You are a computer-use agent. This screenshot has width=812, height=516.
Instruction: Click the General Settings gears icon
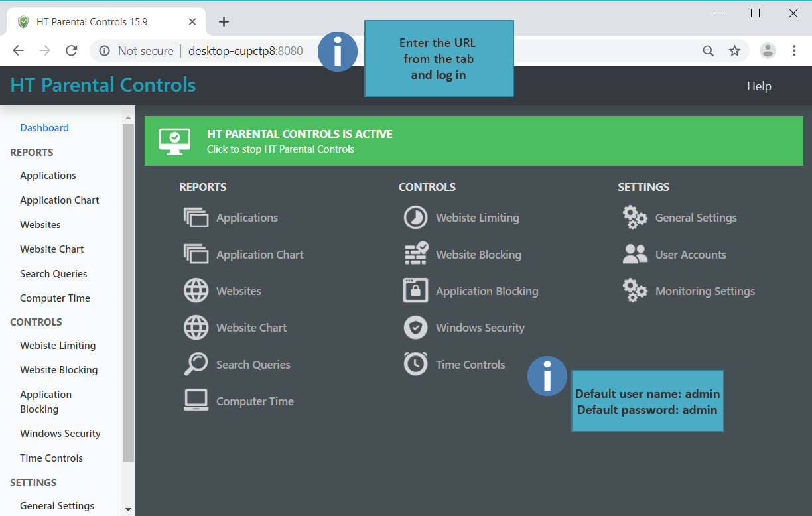[x=635, y=218]
